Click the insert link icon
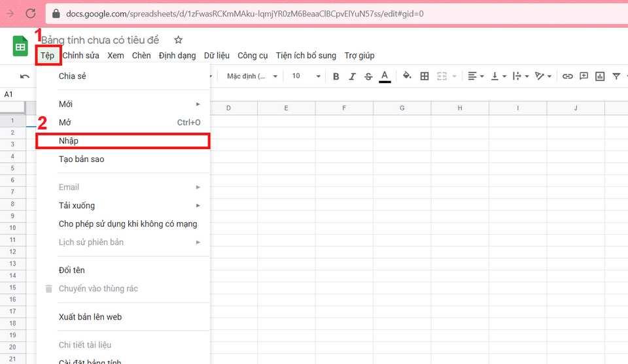Screen dimensions: 628x364 click(x=567, y=76)
